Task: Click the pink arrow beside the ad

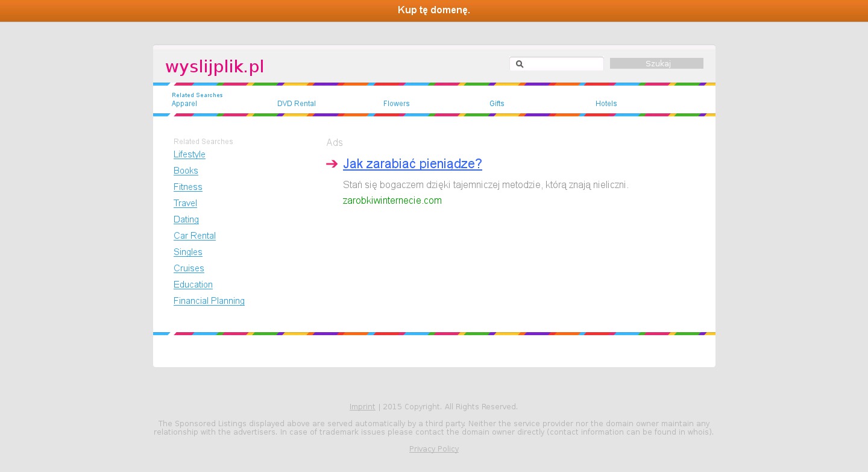Action: click(332, 164)
